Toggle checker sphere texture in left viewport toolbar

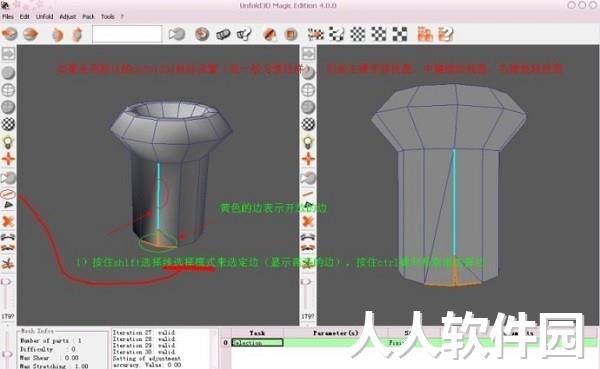[x=8, y=124]
